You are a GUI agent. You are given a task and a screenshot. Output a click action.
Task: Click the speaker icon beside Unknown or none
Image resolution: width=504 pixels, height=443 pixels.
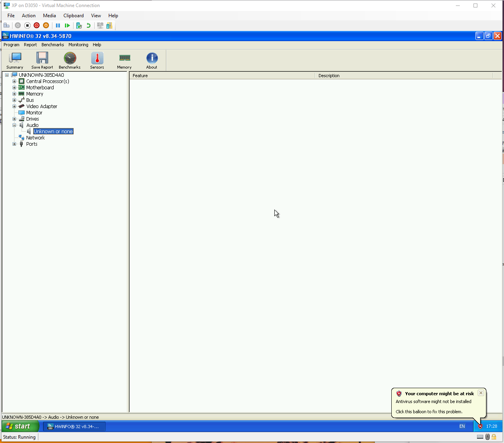29,132
